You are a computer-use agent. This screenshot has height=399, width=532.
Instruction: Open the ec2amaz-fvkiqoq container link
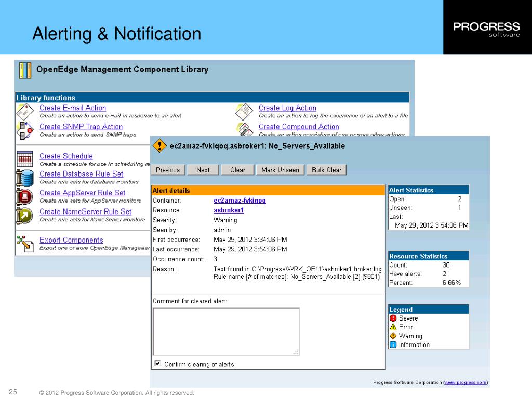[240, 201]
